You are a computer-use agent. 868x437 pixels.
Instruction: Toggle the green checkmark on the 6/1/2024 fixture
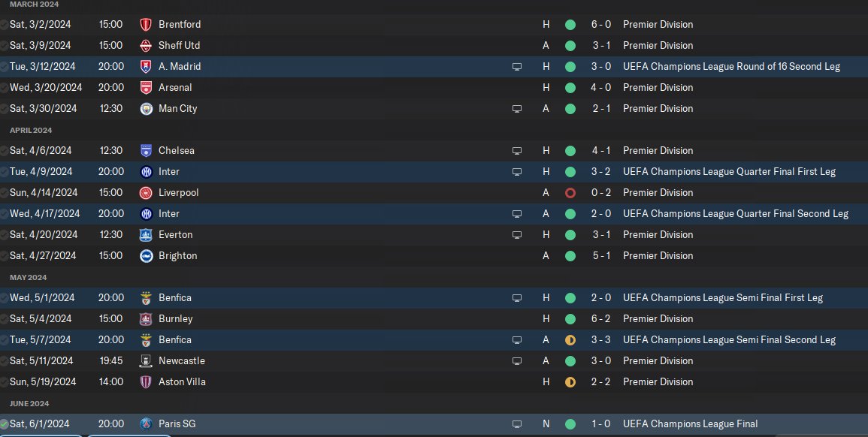click(3, 424)
